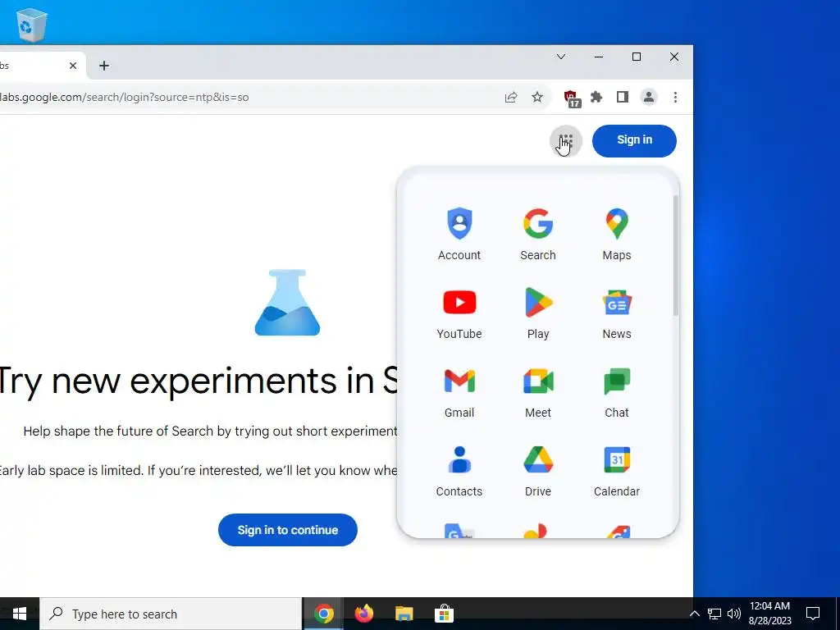Click the taskbar search box
Image resolution: width=840 pixels, height=630 pixels.
[x=171, y=614]
